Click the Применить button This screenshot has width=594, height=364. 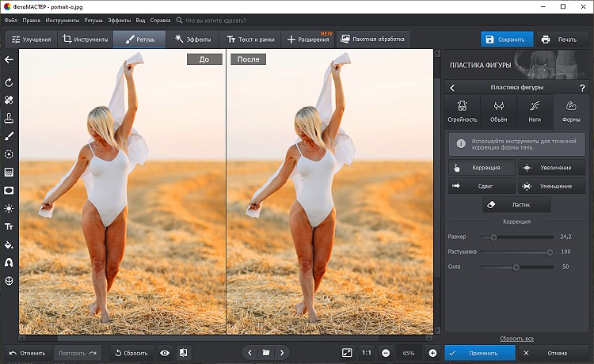pos(480,352)
